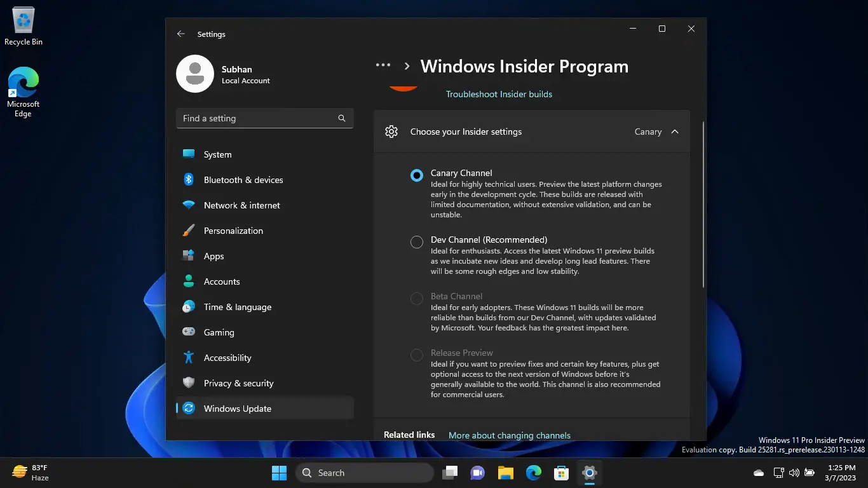This screenshot has height=488, width=868.
Task: Select the Canary Channel radio button
Action: pyautogui.click(x=417, y=175)
